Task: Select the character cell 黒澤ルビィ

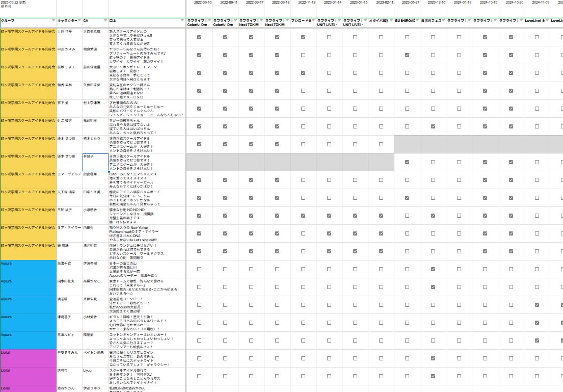Action: (x=69, y=341)
